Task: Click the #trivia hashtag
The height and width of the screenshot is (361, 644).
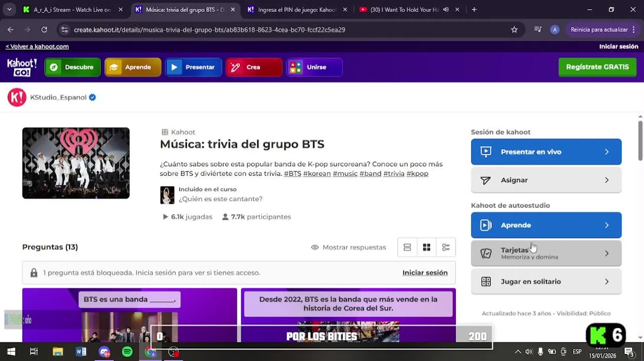Action: (394, 173)
